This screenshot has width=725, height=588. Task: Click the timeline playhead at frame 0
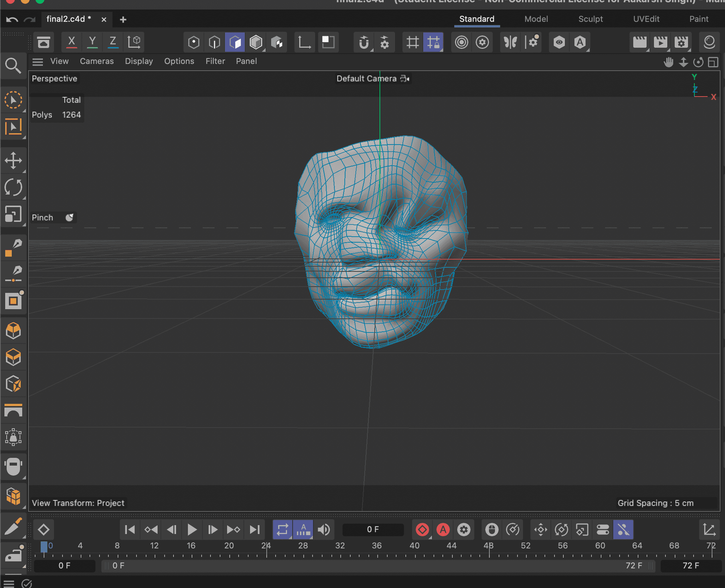(44, 546)
